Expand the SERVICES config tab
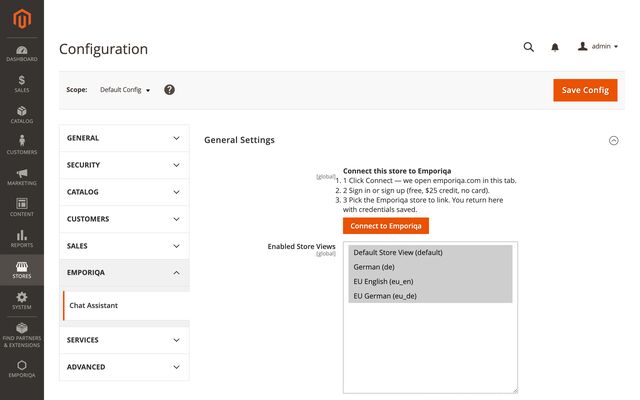 [124, 340]
